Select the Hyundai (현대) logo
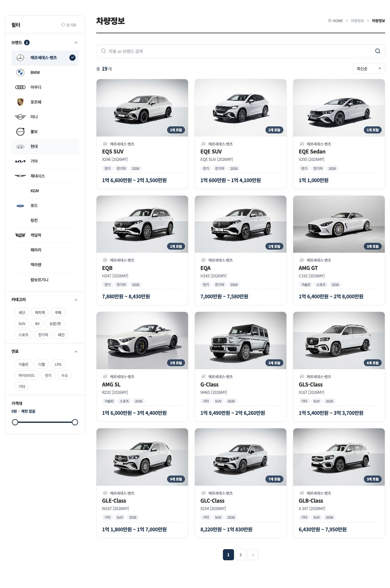 click(x=20, y=146)
